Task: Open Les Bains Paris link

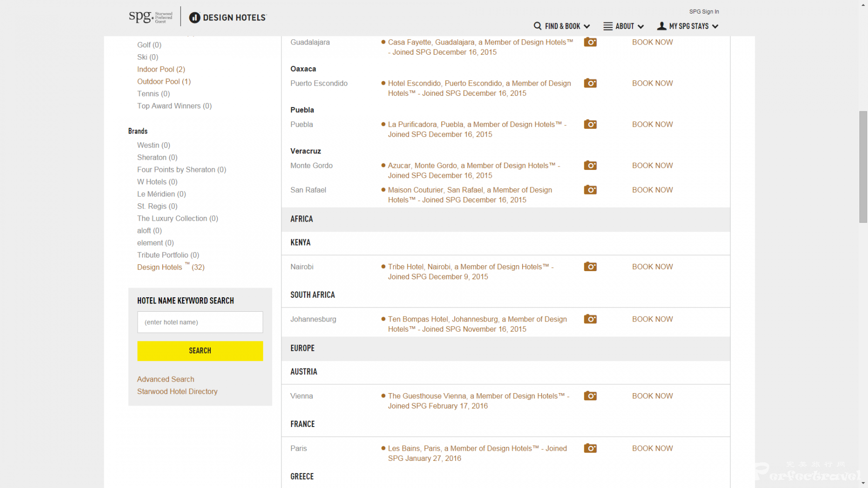Action: coord(478,453)
